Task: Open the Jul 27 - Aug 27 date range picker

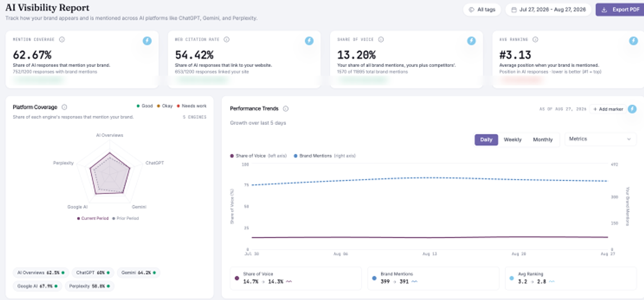Action: (548, 10)
